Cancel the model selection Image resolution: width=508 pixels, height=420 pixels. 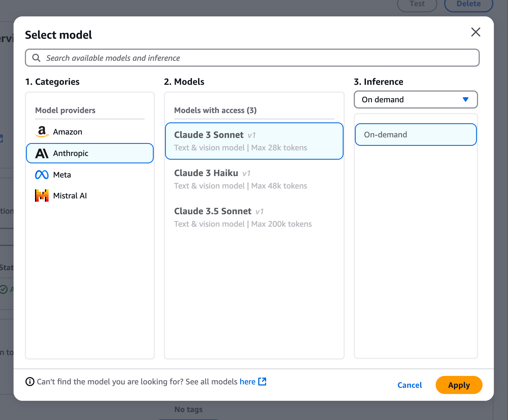[x=409, y=385]
